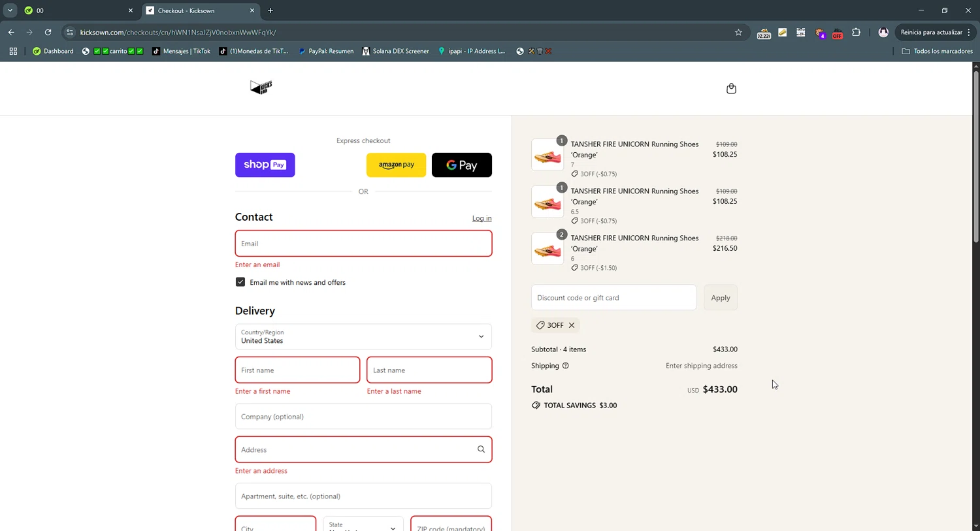This screenshot has height=531, width=980.
Task: Click the red OFF extension icon
Action: click(x=838, y=33)
